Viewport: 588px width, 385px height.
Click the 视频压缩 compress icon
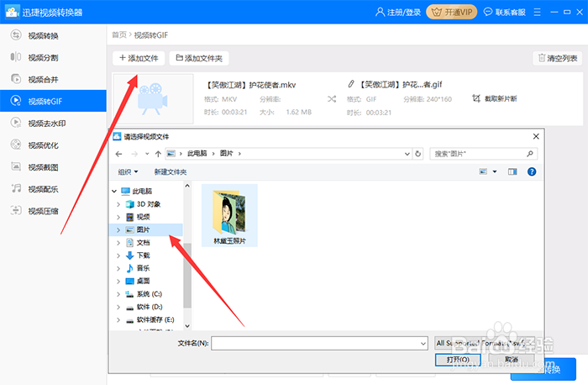[16, 210]
